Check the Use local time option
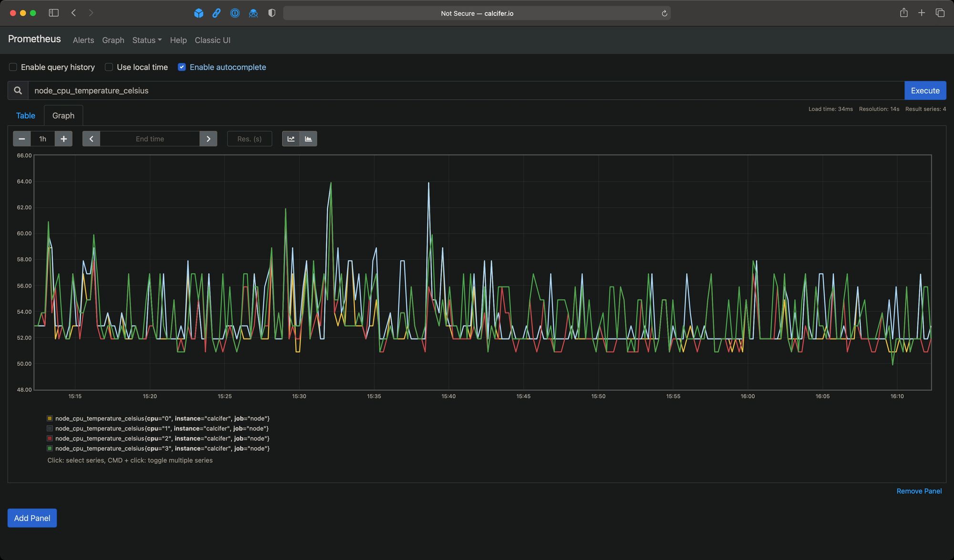This screenshot has width=954, height=560. pyautogui.click(x=109, y=67)
